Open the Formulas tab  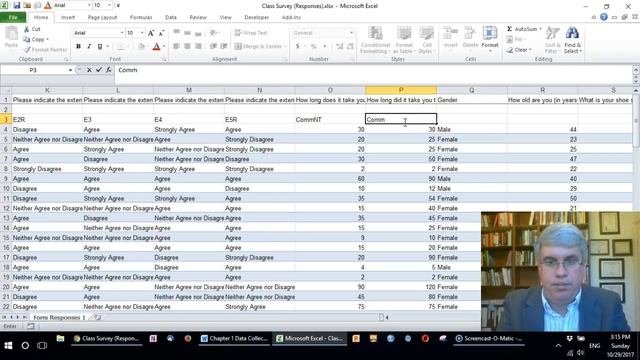(141, 17)
